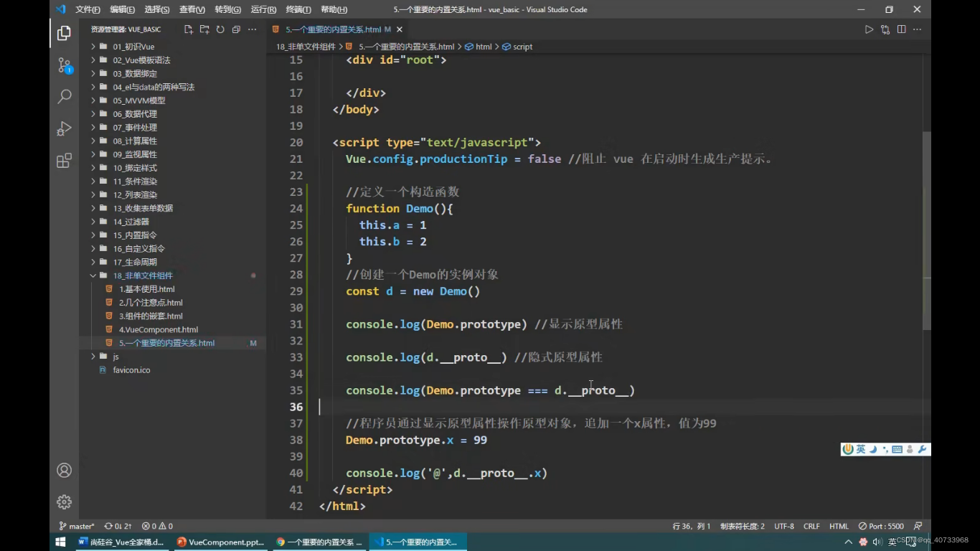980x551 pixels.
Task: Open the Source Control view
Action: tap(64, 65)
